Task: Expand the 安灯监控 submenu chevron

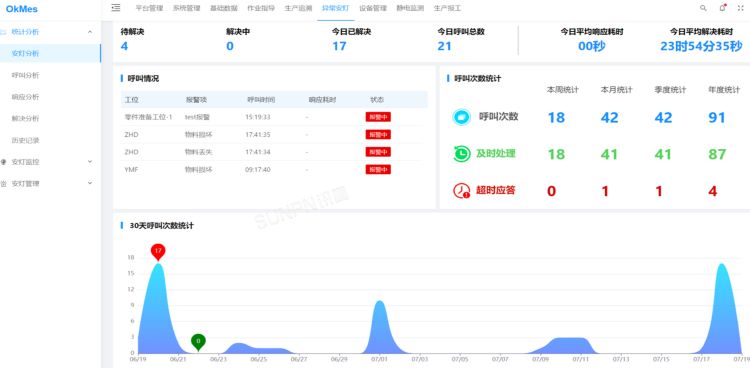Action: pos(90,162)
